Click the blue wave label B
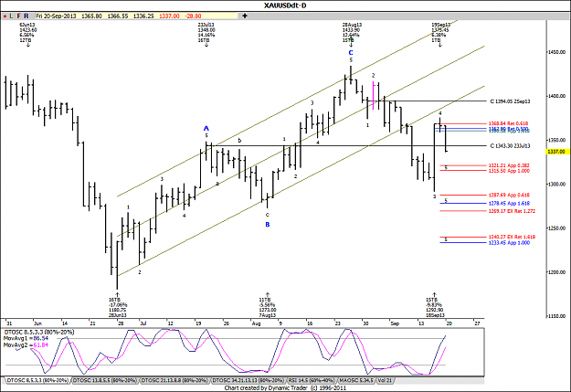The width and height of the screenshot is (571, 392). pyautogui.click(x=268, y=225)
